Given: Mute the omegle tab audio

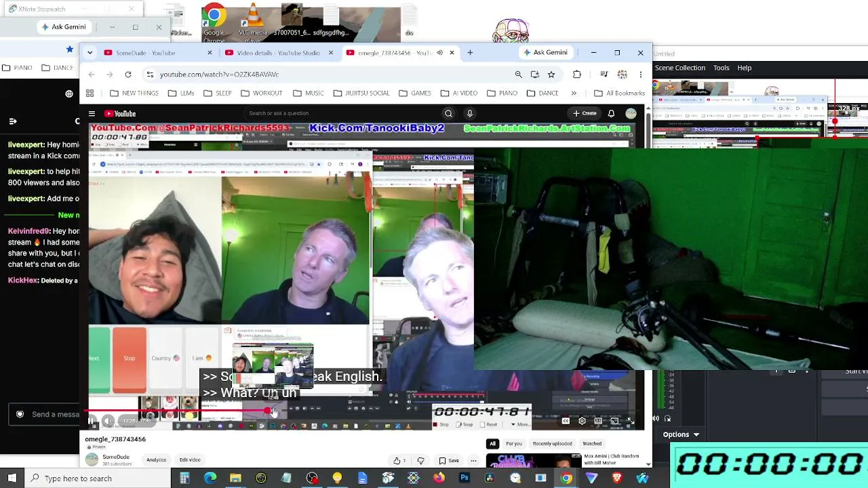Looking at the screenshot, I should (439, 53).
